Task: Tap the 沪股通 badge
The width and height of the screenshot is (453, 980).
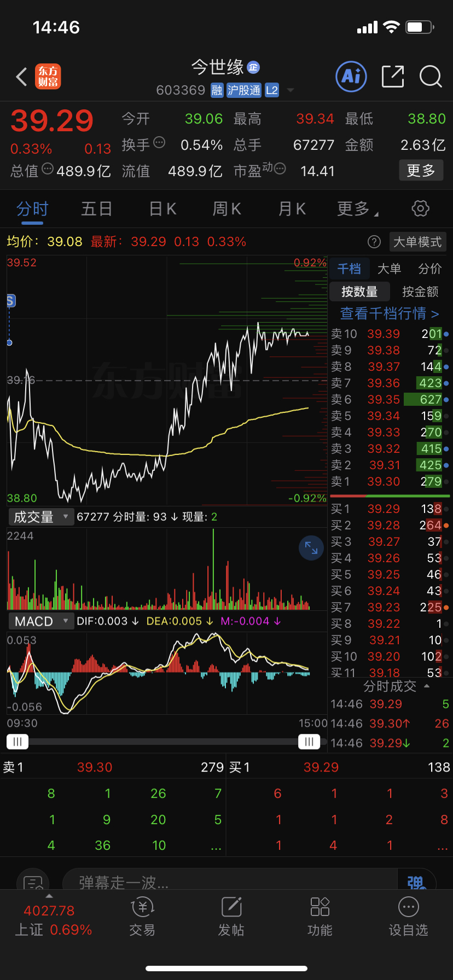Action: tap(244, 90)
